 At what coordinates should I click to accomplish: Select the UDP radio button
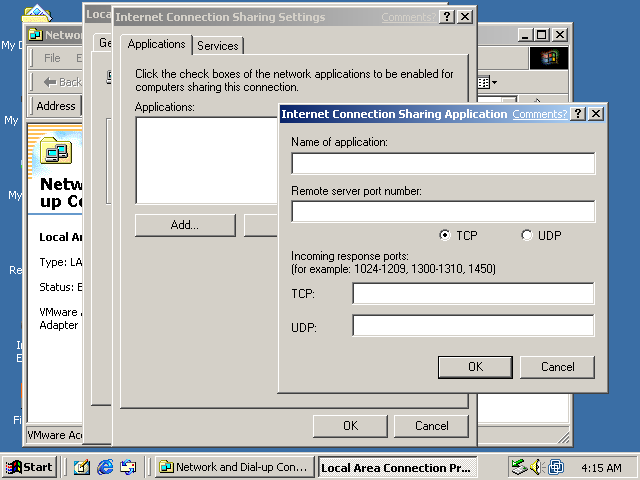tap(527, 235)
